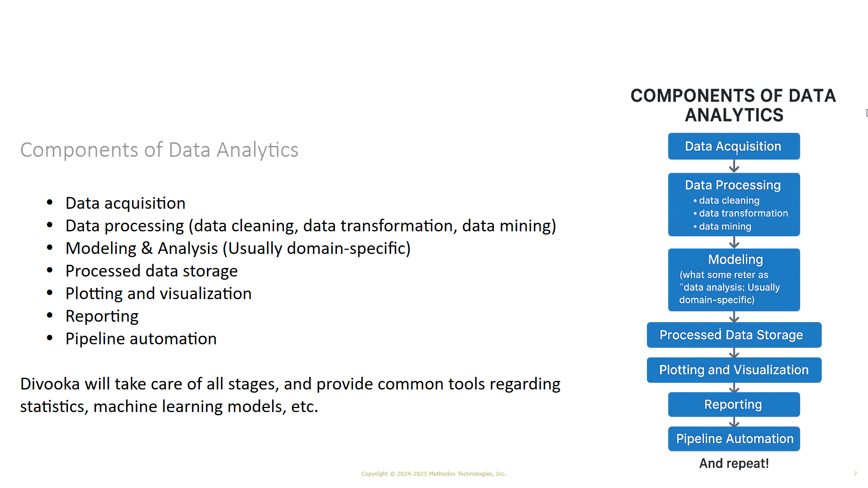
Task: Click the arrow below Data Processing box
Action: coord(734,243)
